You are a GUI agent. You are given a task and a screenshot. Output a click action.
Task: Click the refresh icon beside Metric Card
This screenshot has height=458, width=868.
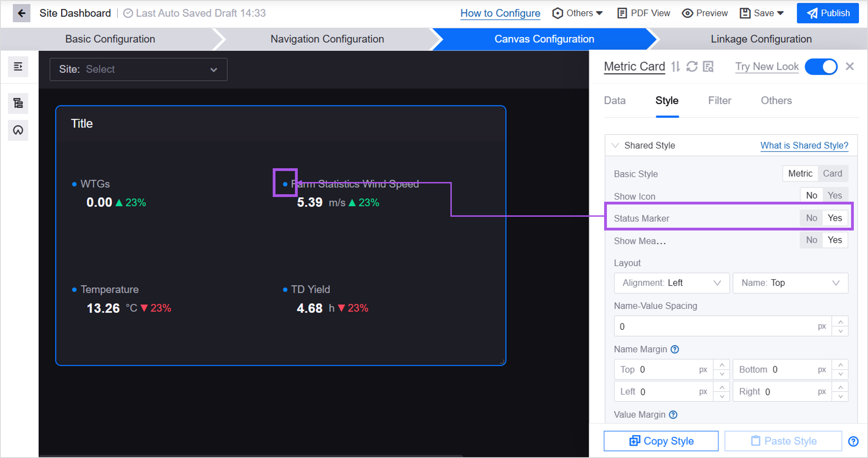pyautogui.click(x=692, y=66)
